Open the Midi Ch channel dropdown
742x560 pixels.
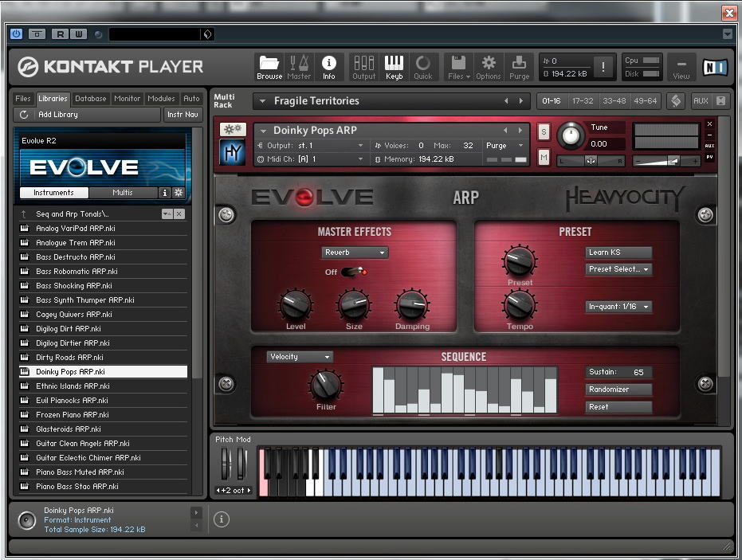311,159
